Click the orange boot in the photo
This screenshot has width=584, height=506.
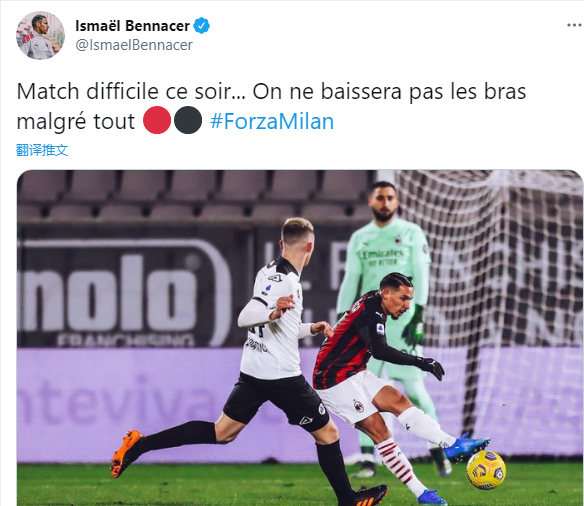pyautogui.click(x=126, y=453)
